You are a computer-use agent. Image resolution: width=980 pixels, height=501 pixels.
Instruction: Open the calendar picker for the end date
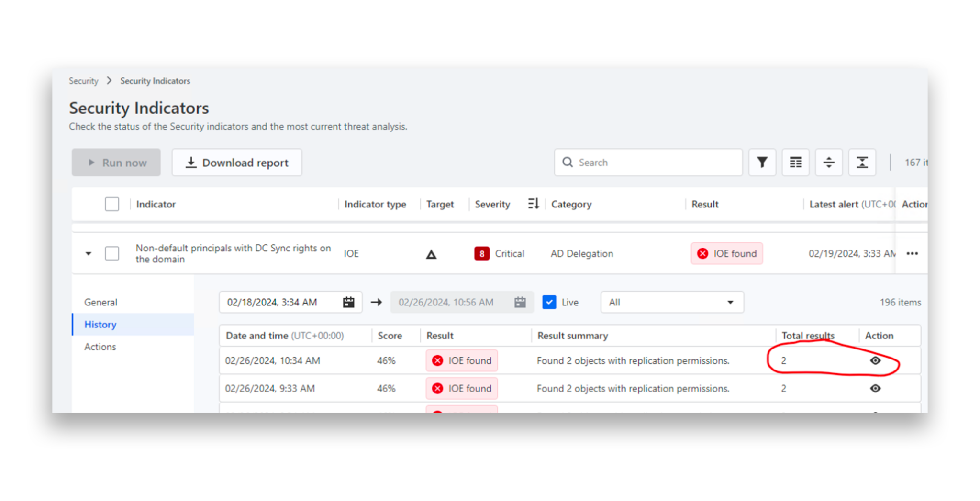(521, 302)
